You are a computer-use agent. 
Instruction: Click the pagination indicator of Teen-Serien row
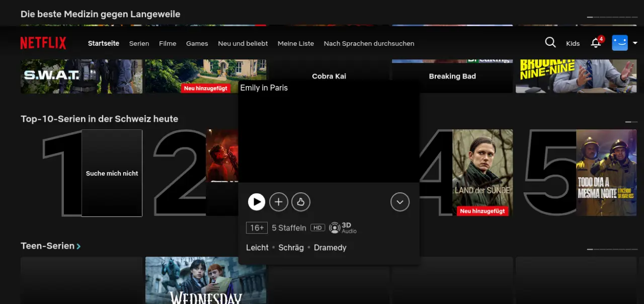coord(612,249)
